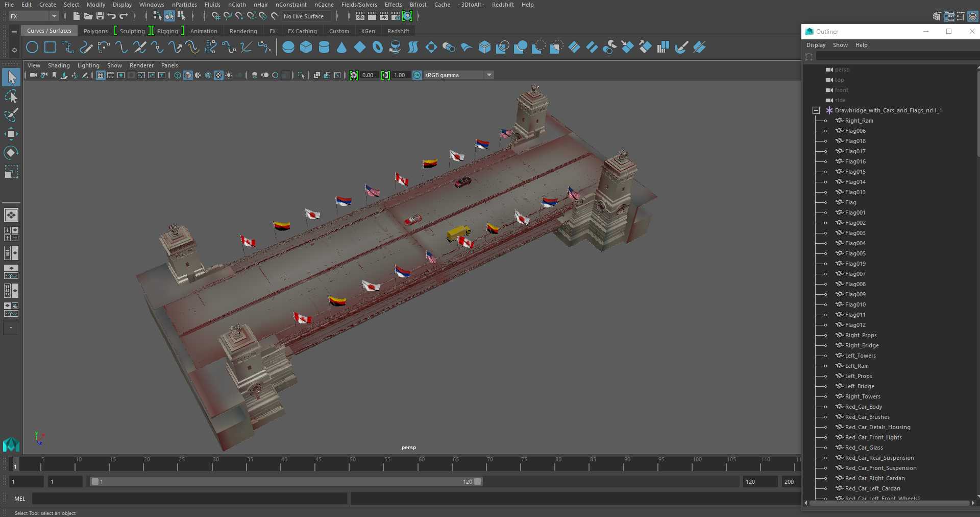Image resolution: width=980 pixels, height=517 pixels.
Task: Click the Revolve surface icon
Action: pyautogui.click(x=395, y=48)
